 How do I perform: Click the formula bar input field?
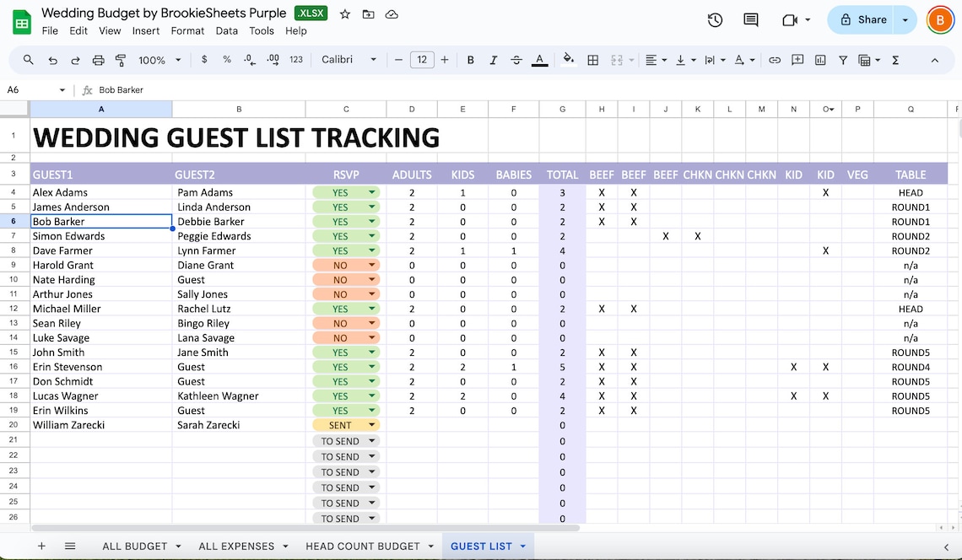click(253, 89)
